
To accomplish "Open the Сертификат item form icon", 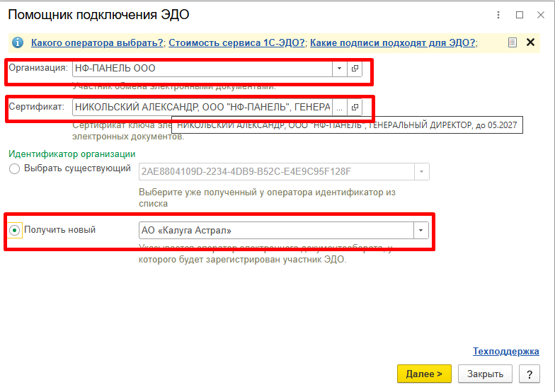I will (355, 108).
